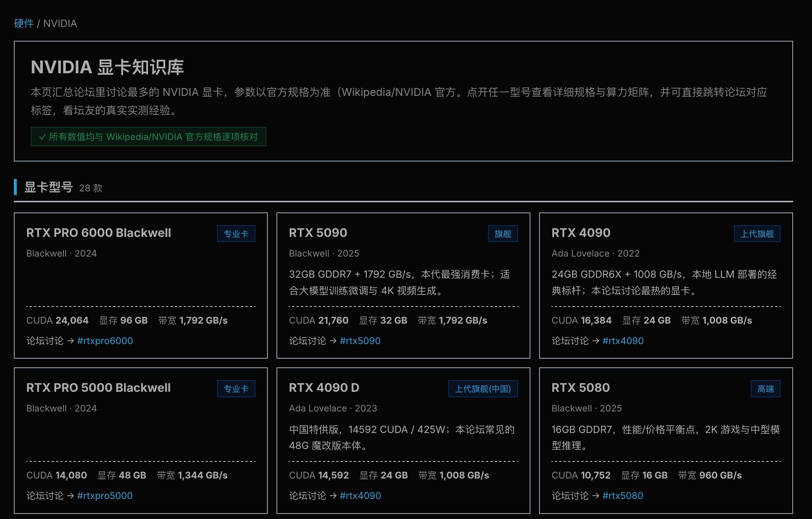The image size is (812, 519).
Task: Open the #rtxpro5000 forum tag link
Action: [105, 496]
